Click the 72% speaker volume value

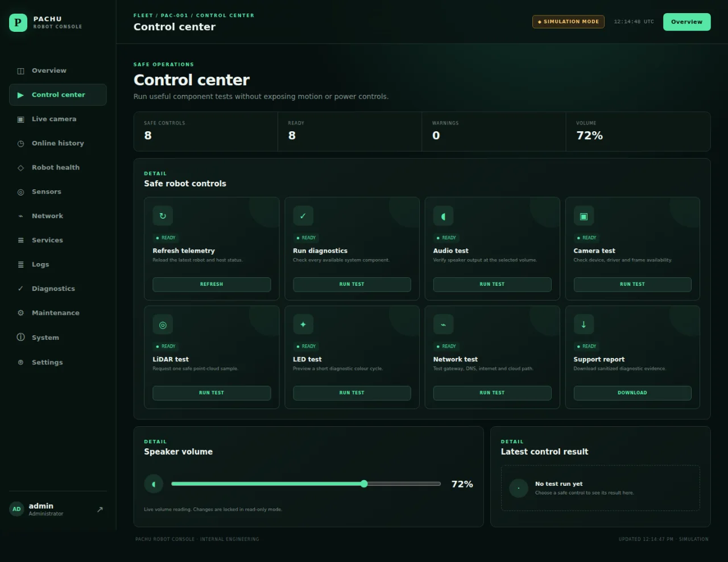click(x=462, y=484)
